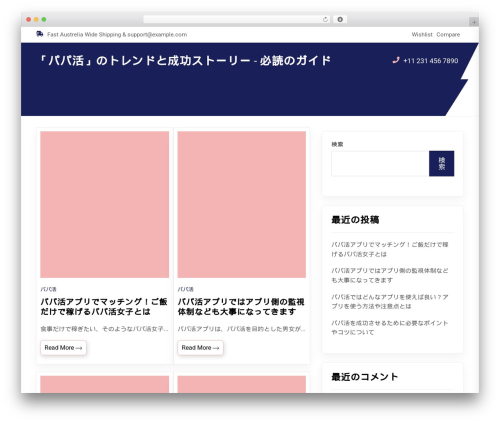Click Read More on the second post
The height and width of the screenshot is (423, 500).
click(200, 348)
